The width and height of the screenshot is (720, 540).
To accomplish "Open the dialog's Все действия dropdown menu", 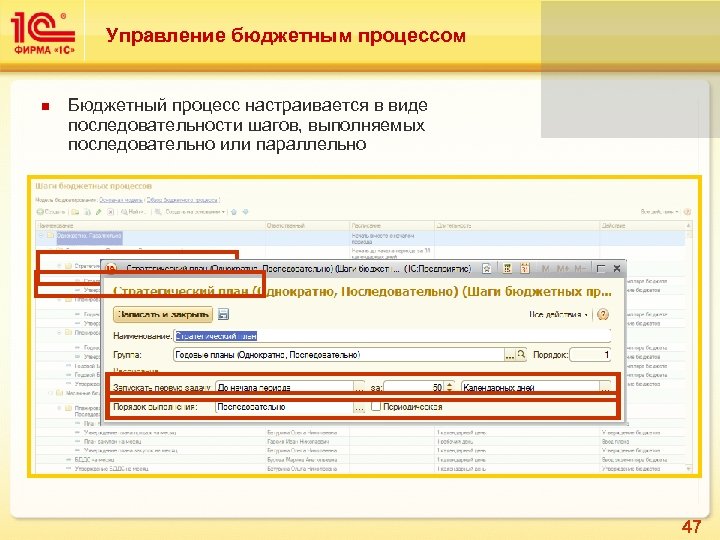I will coord(558,315).
